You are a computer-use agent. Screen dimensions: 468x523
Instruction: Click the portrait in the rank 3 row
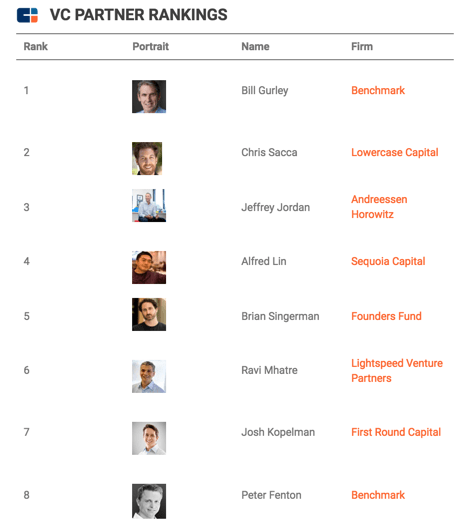click(149, 205)
